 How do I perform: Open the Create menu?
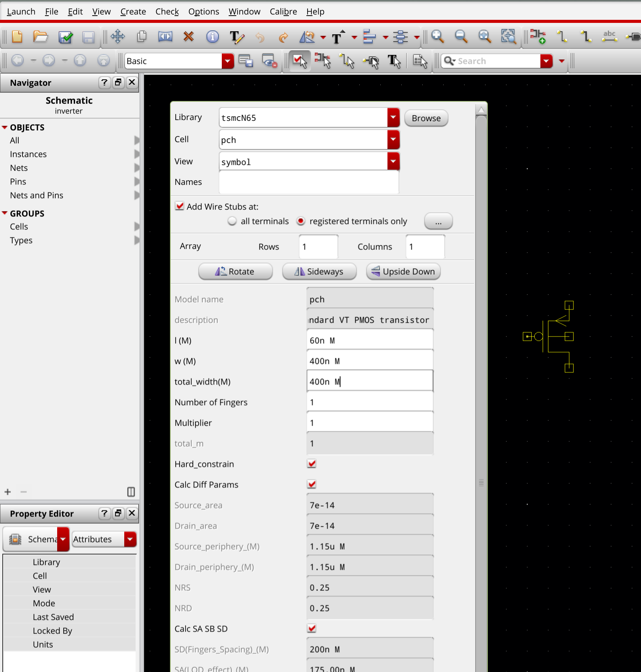(133, 11)
